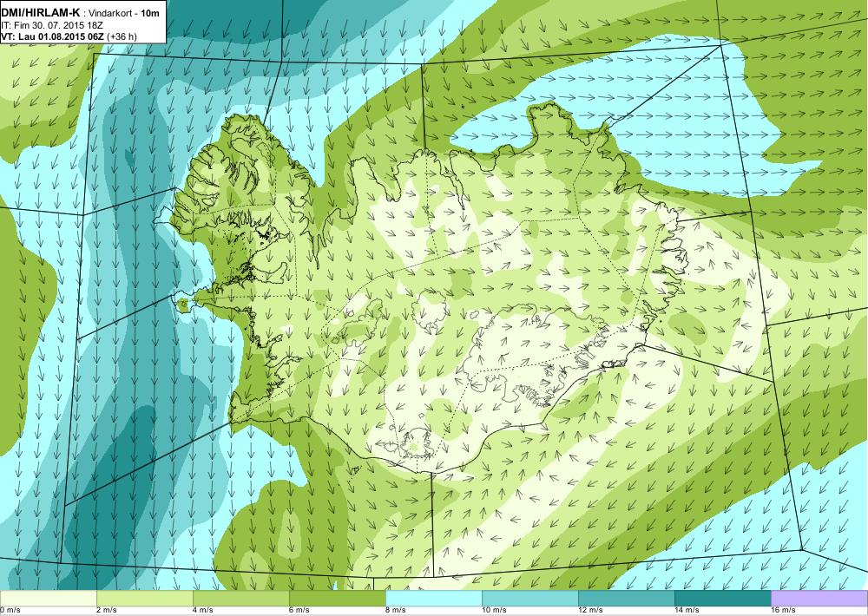This screenshot has height=616, width=868.
Task: Select the purple 16 m/s legend swatch
Action: 819,599
